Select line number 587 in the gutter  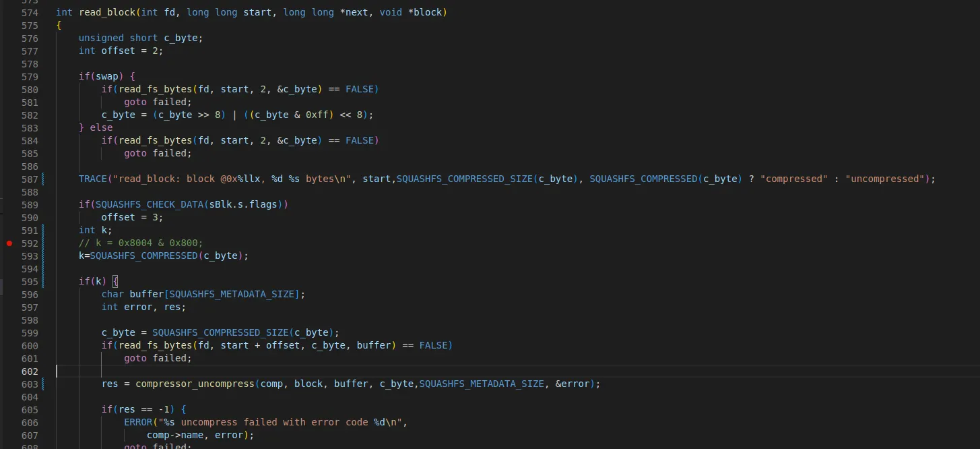(30, 179)
